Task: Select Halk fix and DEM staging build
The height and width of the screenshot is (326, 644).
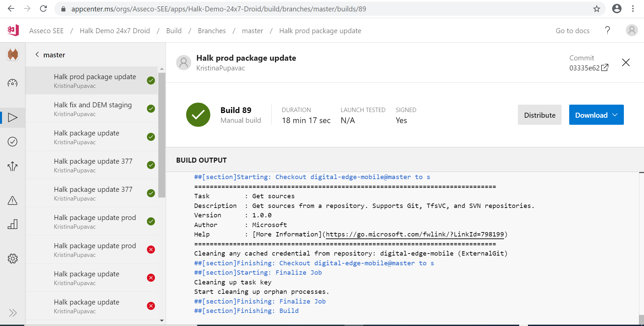Action: coord(92,109)
